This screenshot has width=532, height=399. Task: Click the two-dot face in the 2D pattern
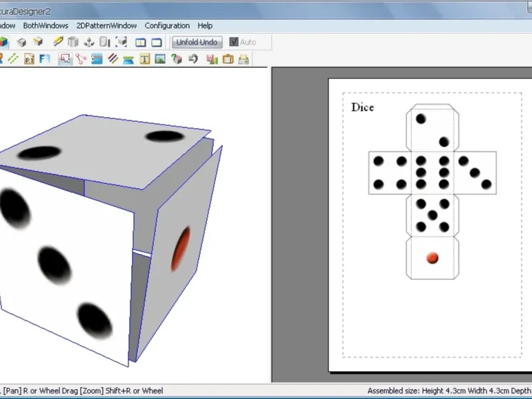pyautogui.click(x=433, y=130)
